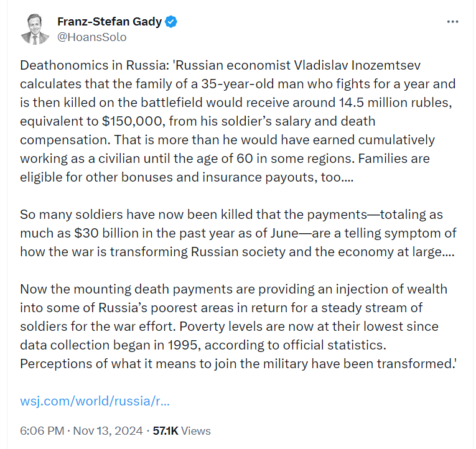Click the final sentence 'Perceptions of what it means'
Image resolution: width=476 pixels, height=449 pixels.
(238, 364)
